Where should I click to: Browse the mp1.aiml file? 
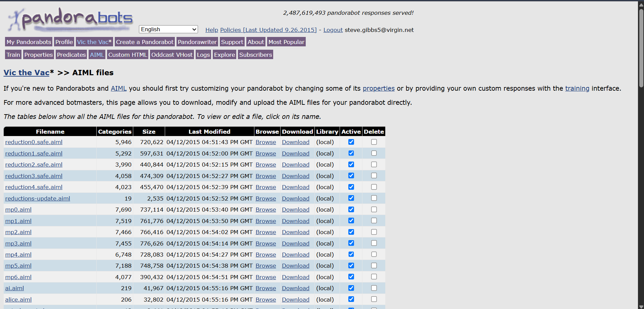(x=266, y=221)
